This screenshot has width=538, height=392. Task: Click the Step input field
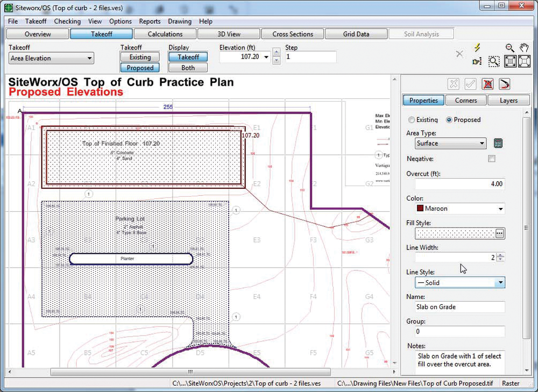pyautogui.click(x=310, y=56)
